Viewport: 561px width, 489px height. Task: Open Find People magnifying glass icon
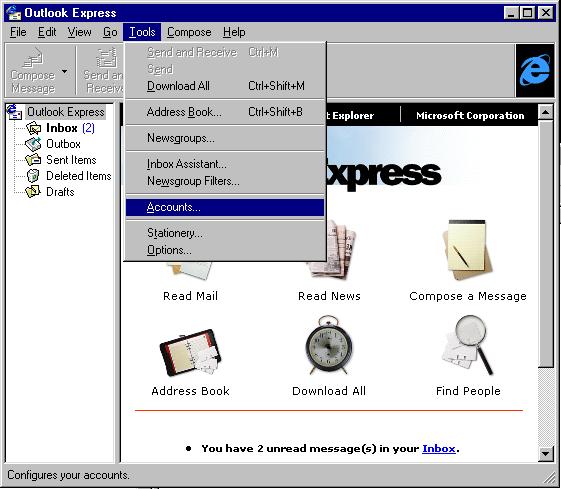tap(467, 345)
